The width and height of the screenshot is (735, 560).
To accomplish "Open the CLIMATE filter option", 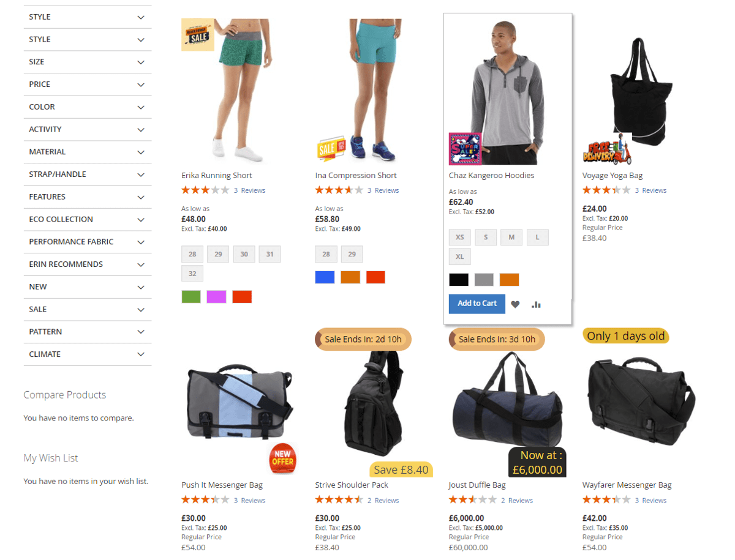I will [88, 354].
